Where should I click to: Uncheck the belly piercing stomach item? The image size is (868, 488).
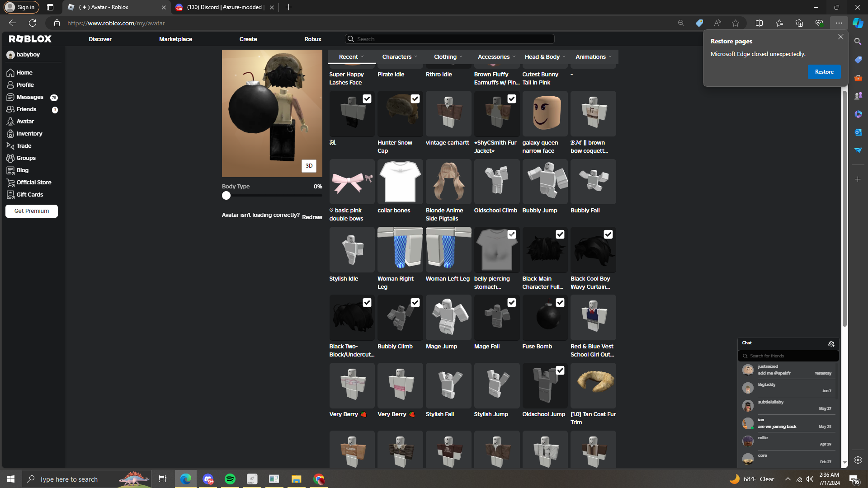[511, 235]
